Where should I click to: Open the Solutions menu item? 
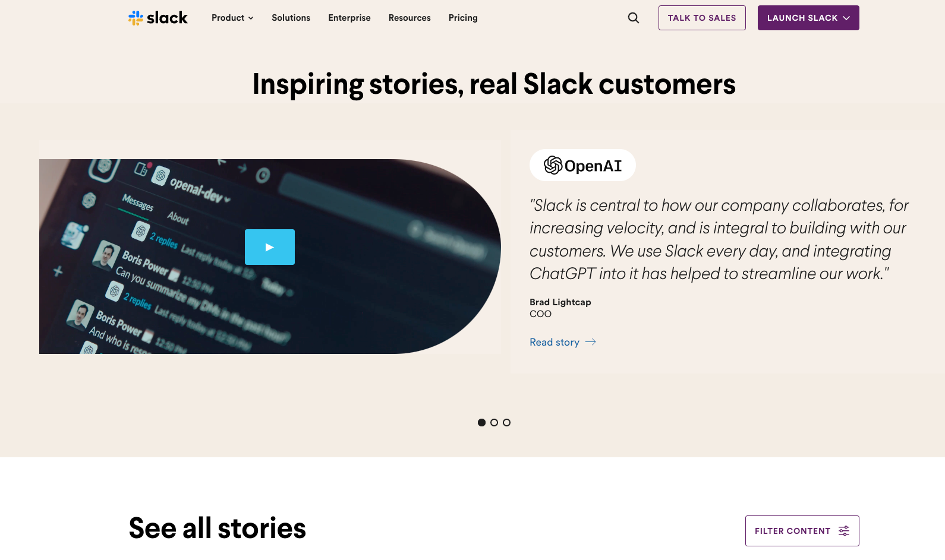tap(291, 18)
